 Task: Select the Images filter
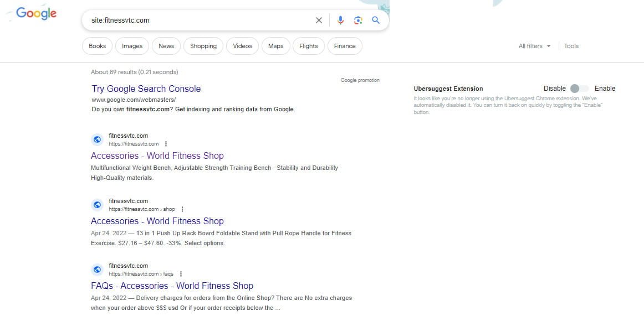point(132,46)
